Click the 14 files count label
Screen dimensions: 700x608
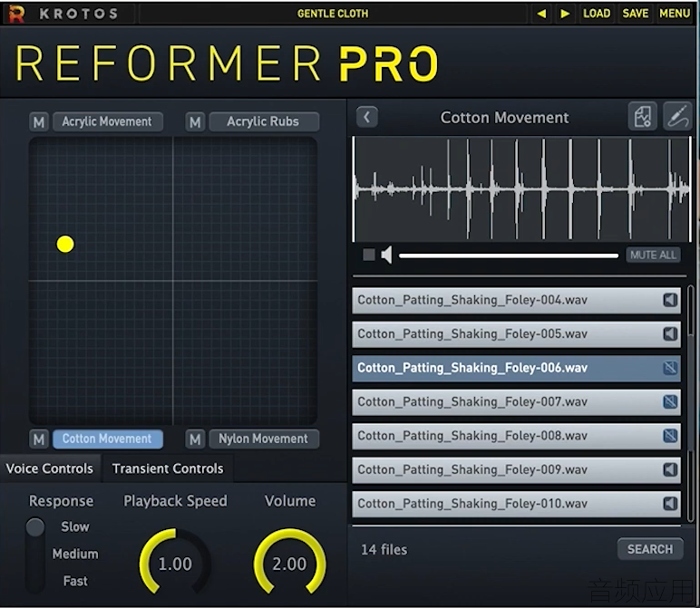pyautogui.click(x=384, y=550)
